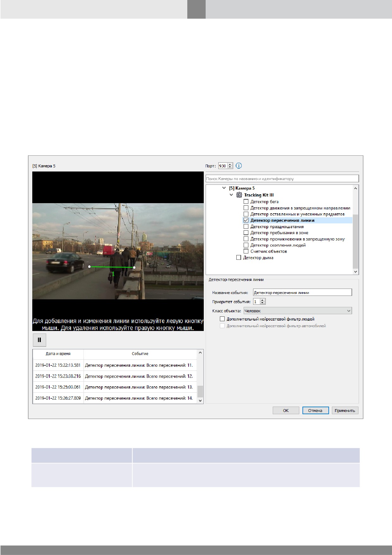392x555 pixels.
Task: Click left endpoint of green detection line
Action: [x=90, y=267]
